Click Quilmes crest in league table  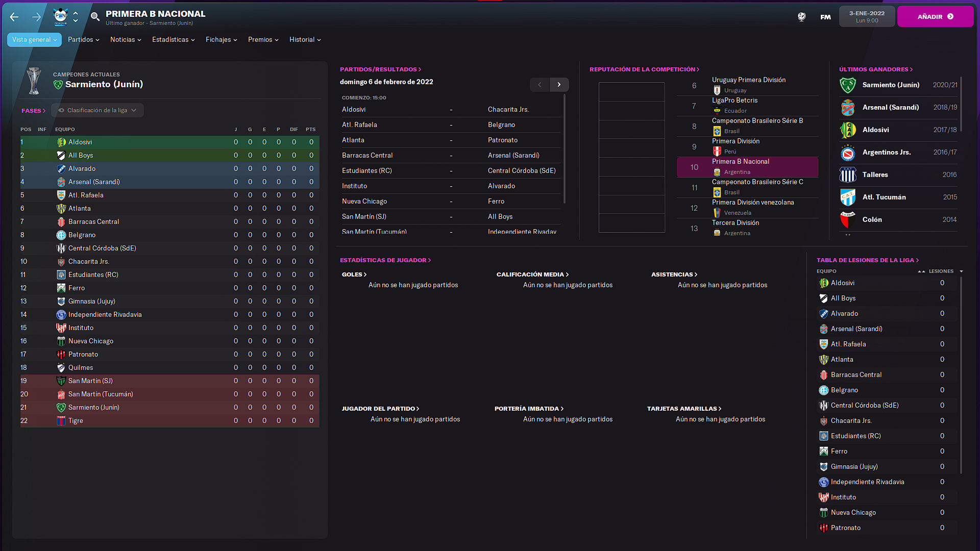point(61,368)
